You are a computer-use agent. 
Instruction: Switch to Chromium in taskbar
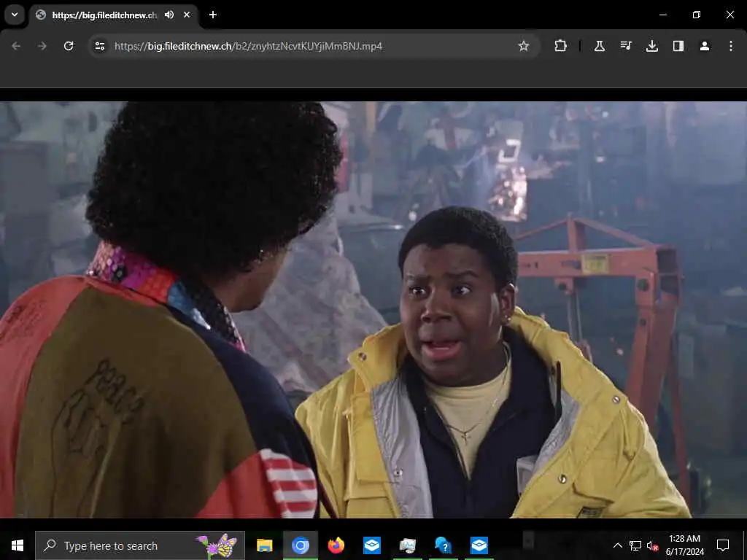coord(300,545)
